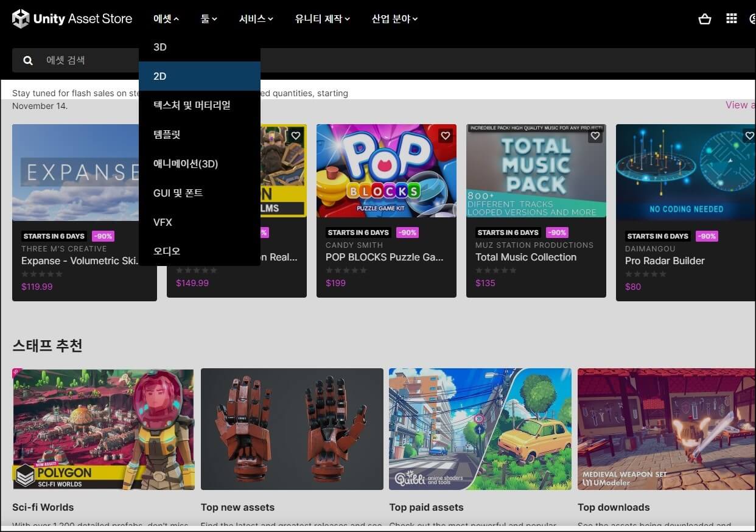Choose GUI 및 폰트 menu entry

[200, 193]
